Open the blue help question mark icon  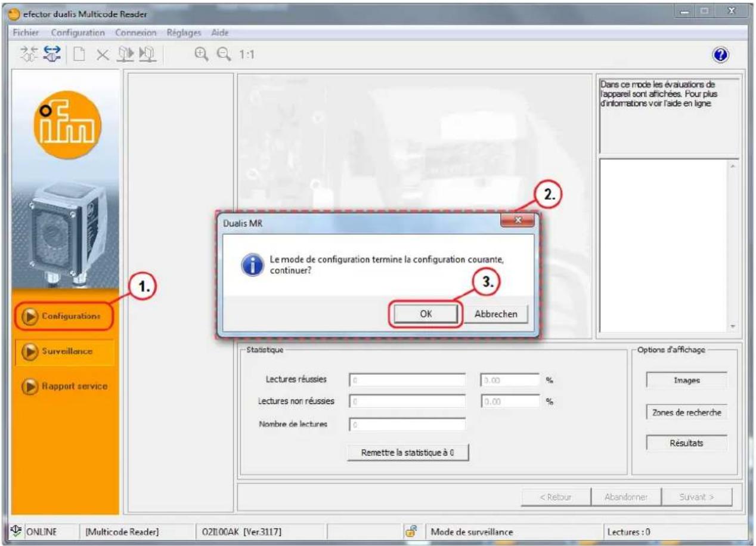720,54
